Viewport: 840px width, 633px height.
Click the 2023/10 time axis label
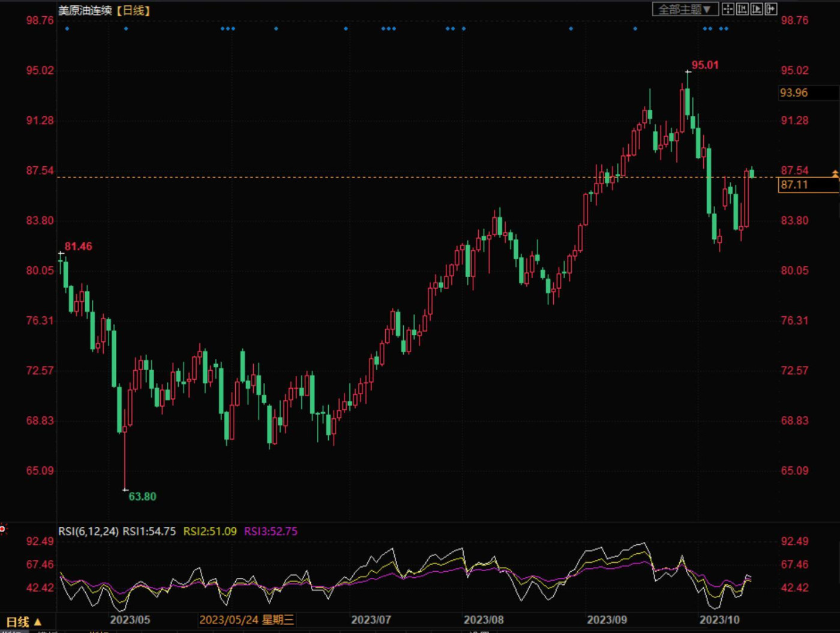click(719, 620)
